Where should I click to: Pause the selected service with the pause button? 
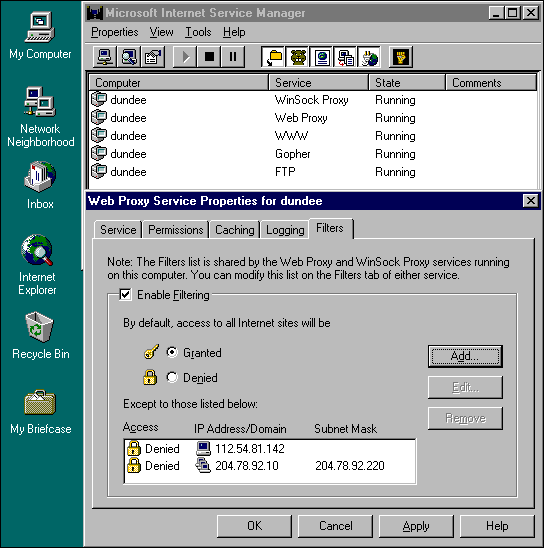coord(233,57)
